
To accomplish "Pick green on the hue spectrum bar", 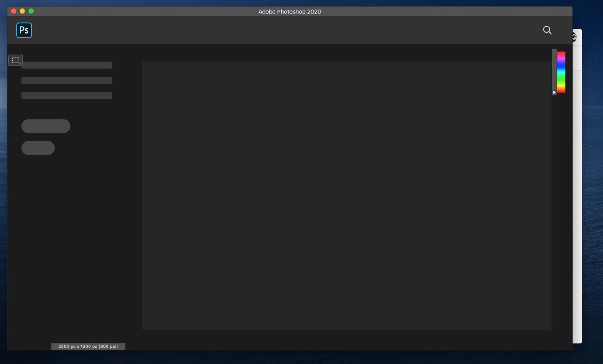I will [x=561, y=79].
